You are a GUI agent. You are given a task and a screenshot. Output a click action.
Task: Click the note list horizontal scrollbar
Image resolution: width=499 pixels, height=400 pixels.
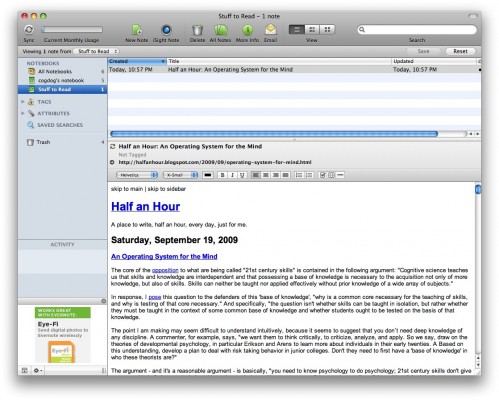[274, 134]
